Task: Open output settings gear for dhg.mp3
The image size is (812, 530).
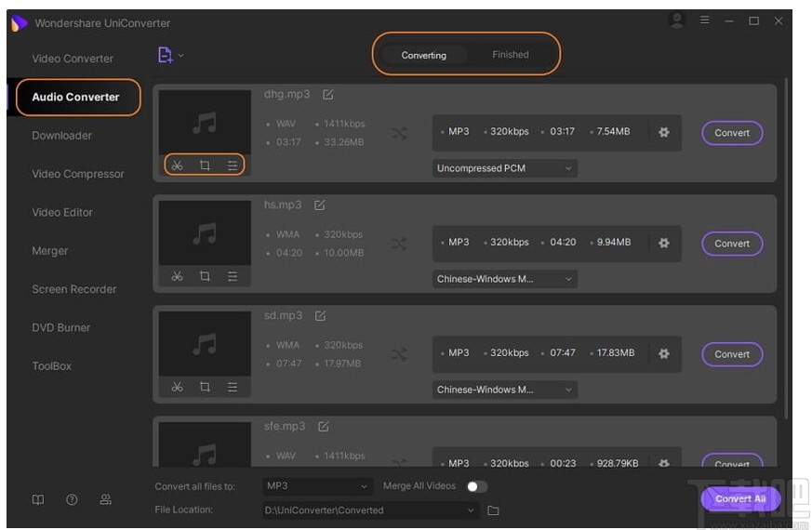Action: (664, 132)
